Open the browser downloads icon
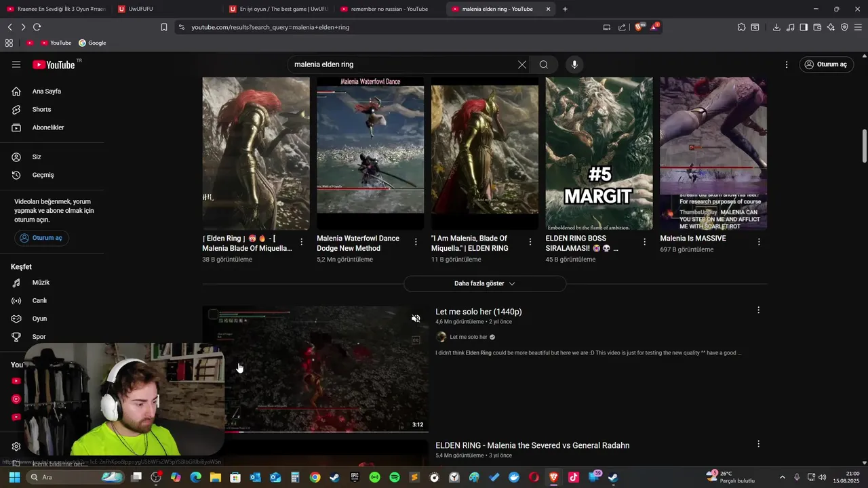This screenshot has height=488, width=868. point(776,27)
